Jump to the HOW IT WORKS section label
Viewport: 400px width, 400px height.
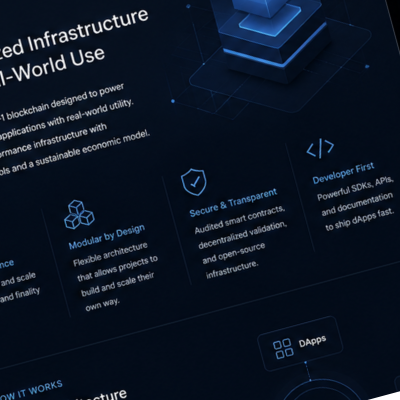coord(30,391)
